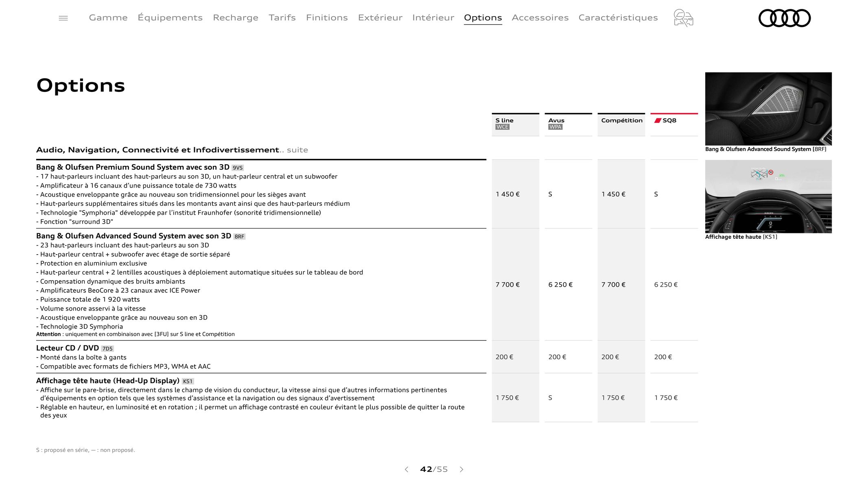Go to next page arrow
Screen dimensions: 868x488
pos(461,469)
